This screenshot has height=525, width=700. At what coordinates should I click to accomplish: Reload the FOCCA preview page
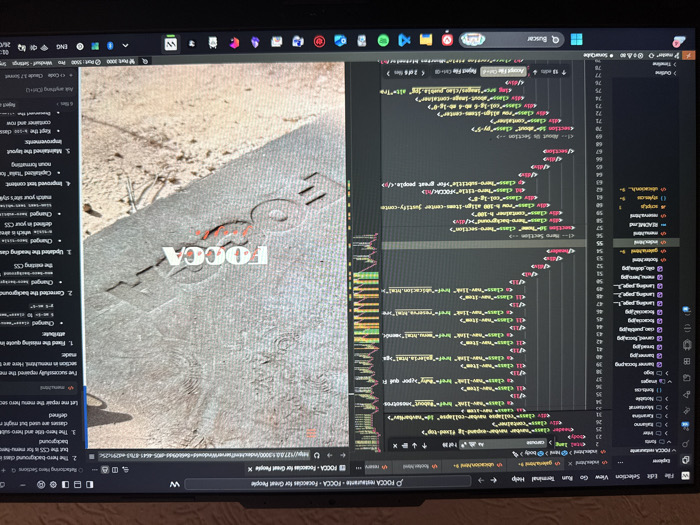point(317,455)
